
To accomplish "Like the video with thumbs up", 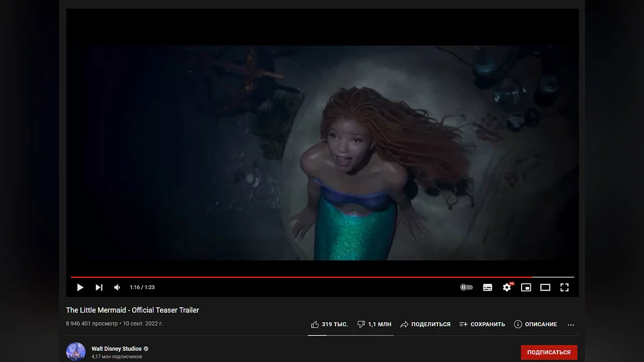I will (x=329, y=324).
